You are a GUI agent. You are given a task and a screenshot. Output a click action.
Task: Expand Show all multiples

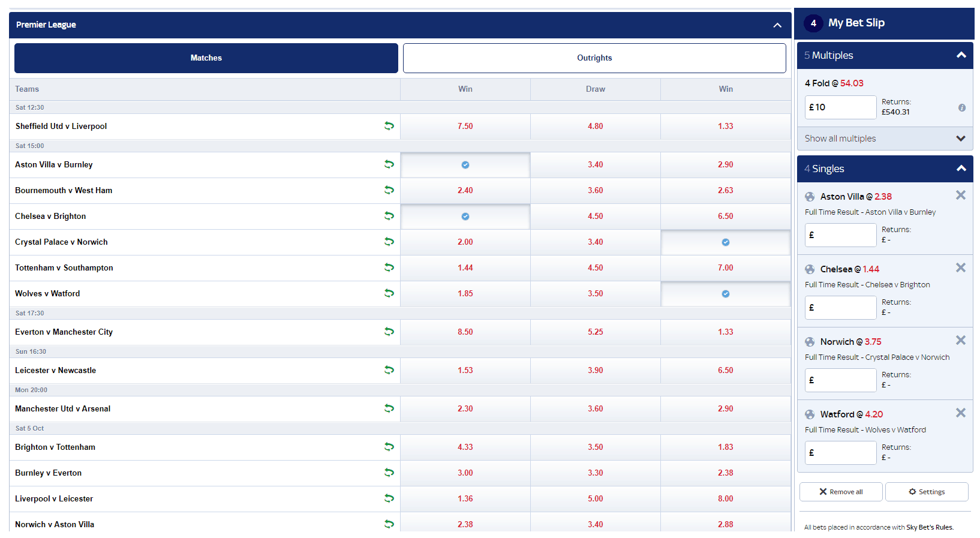click(x=885, y=139)
